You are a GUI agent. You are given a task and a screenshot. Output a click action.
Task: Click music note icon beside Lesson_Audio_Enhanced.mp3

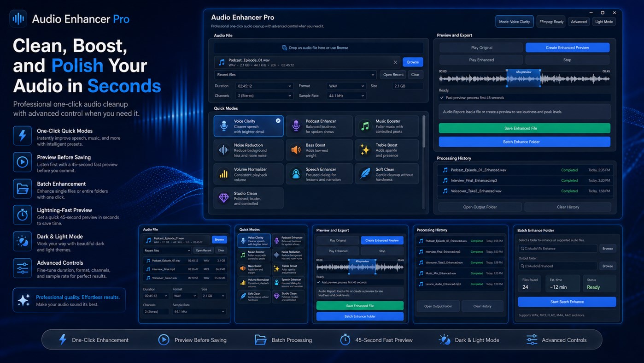tap(421, 284)
